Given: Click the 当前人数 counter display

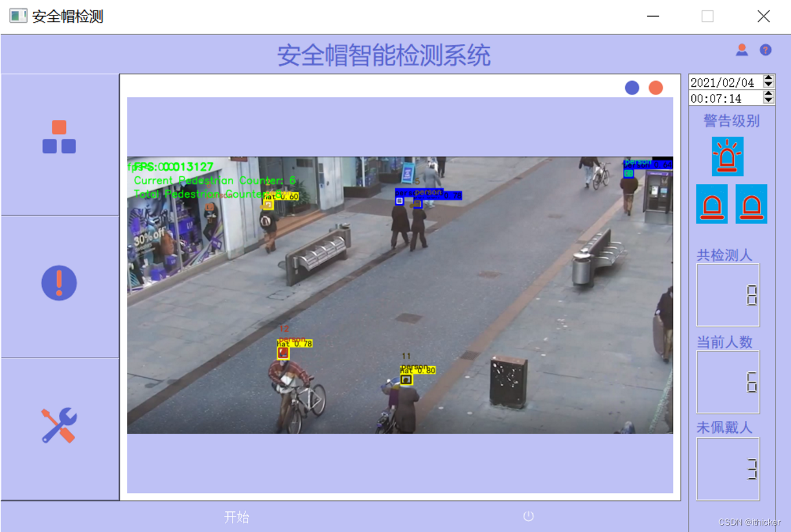Looking at the screenshot, I should pyautogui.click(x=727, y=382).
